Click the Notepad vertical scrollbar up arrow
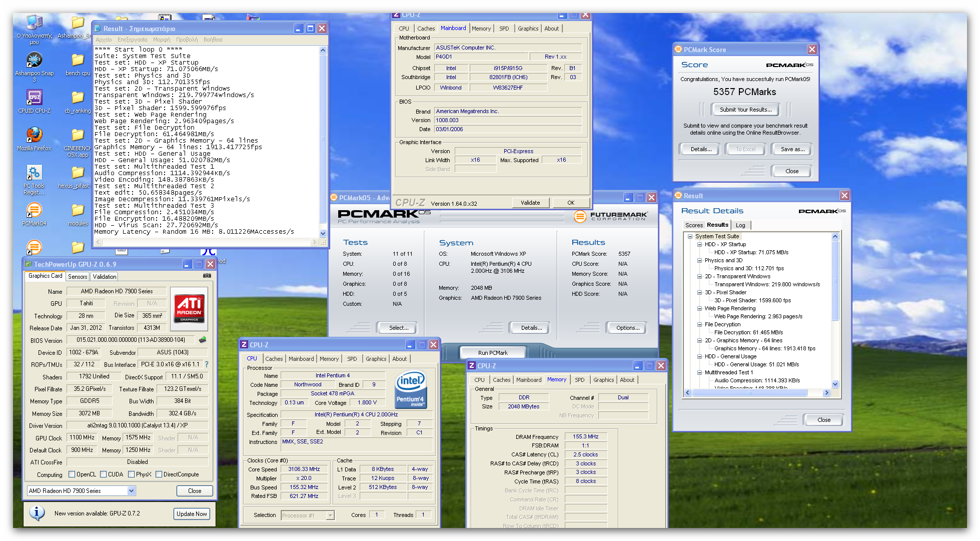Screen dimensions: 980x541 pyautogui.click(x=323, y=50)
